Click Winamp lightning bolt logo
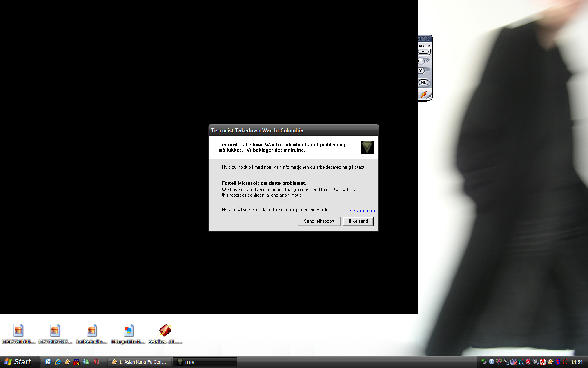 tap(424, 94)
